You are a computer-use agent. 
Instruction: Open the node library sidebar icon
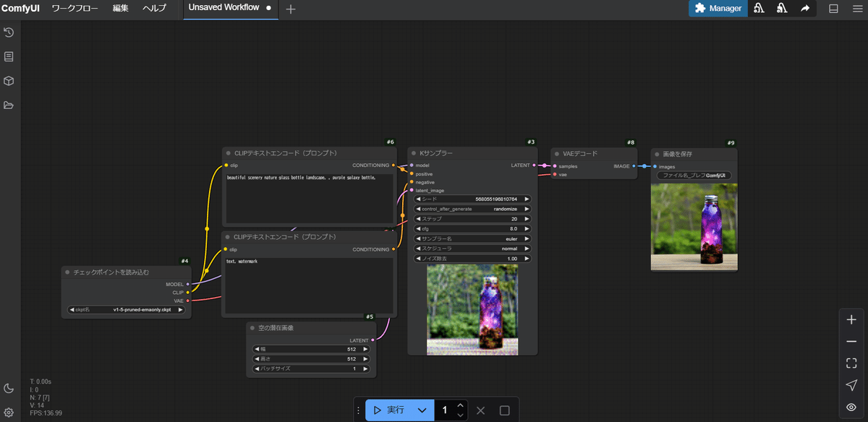pyautogui.click(x=9, y=56)
